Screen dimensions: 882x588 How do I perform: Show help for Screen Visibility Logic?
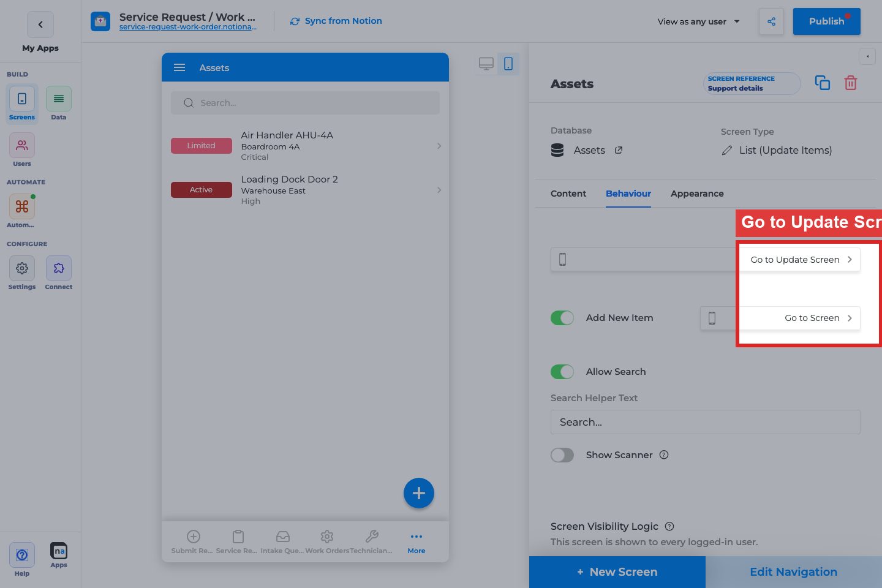(x=669, y=526)
